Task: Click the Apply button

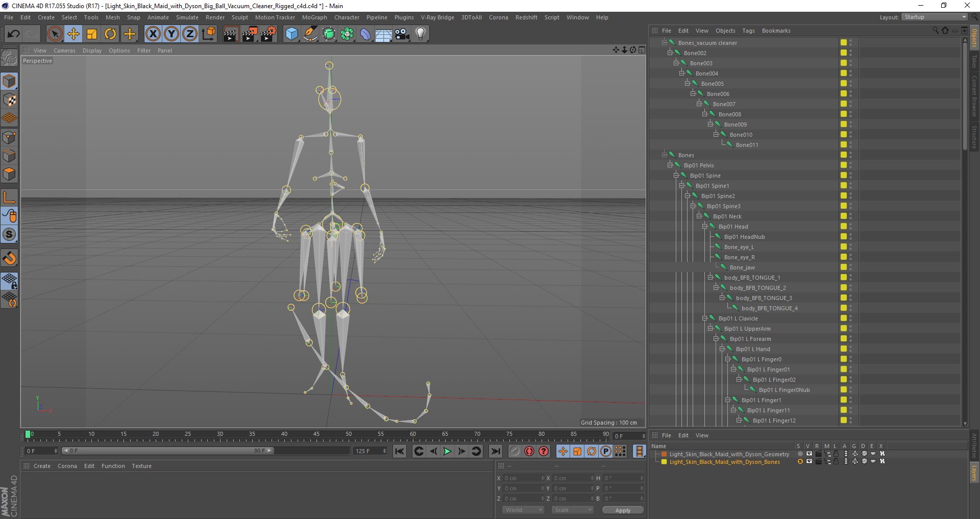Action: click(x=623, y=510)
